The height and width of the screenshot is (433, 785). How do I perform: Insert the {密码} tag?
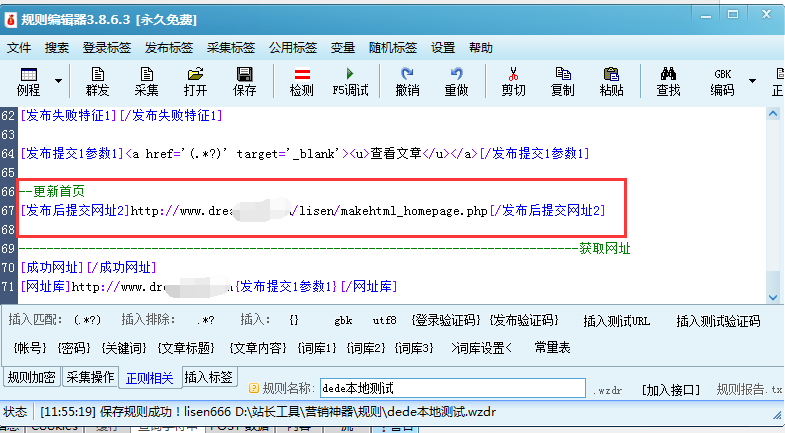pyautogui.click(x=74, y=347)
